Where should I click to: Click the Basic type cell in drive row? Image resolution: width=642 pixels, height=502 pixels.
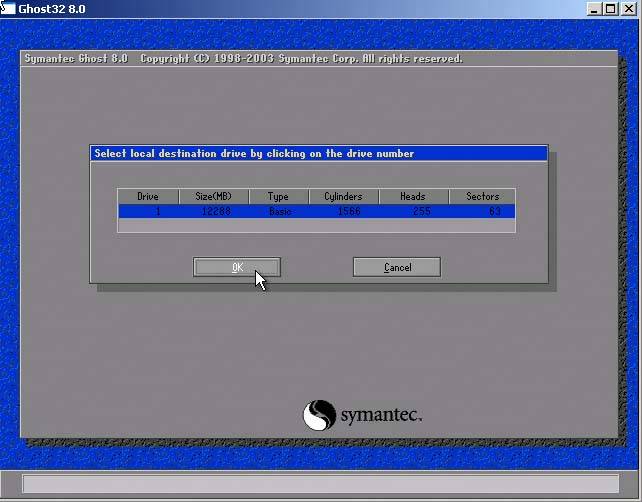[x=280, y=211]
